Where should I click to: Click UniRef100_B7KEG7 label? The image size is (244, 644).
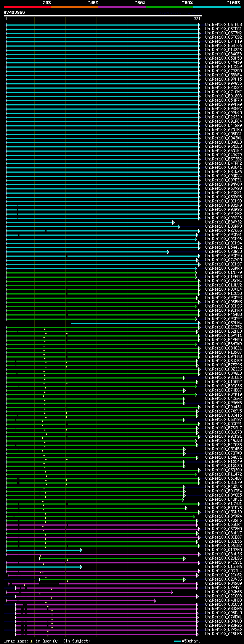coord(223,390)
